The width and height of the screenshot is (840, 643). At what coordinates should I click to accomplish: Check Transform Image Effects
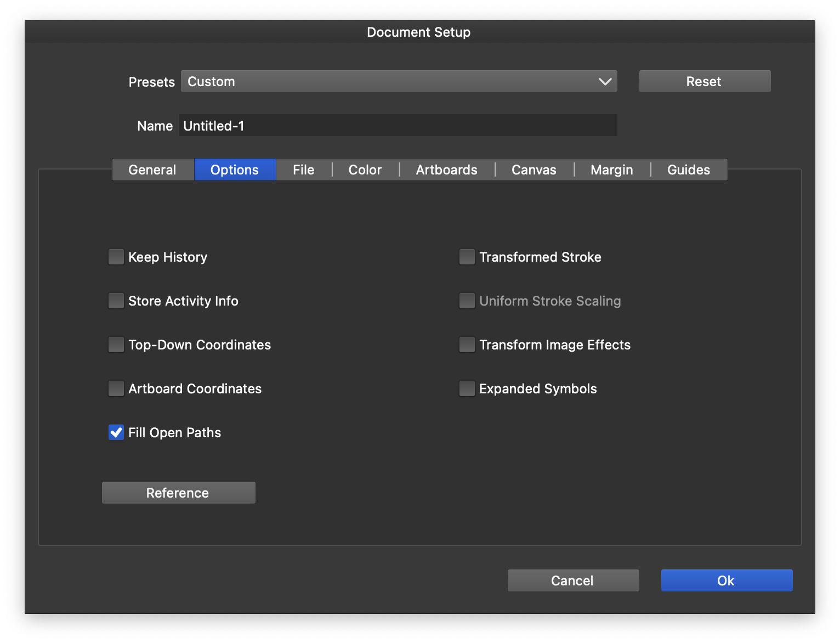click(467, 345)
